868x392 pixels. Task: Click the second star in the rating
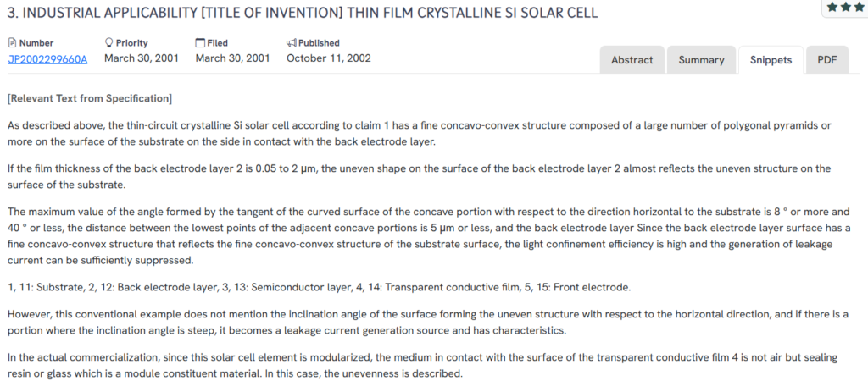tap(845, 7)
